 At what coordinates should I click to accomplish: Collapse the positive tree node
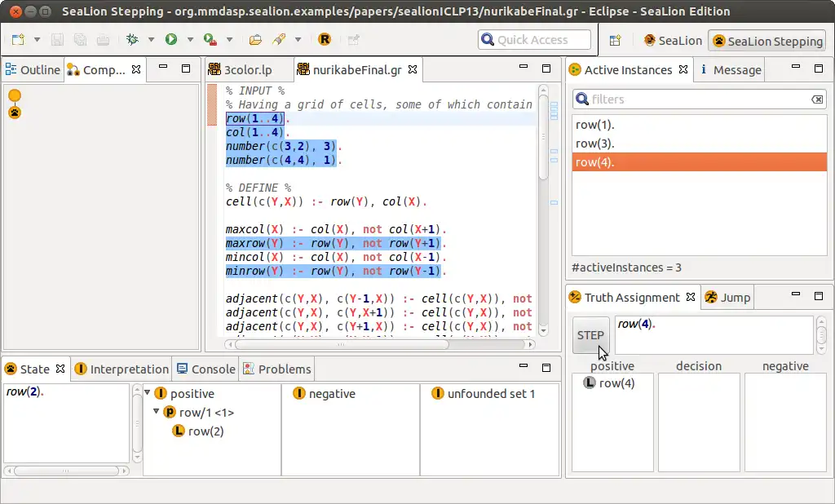point(148,393)
